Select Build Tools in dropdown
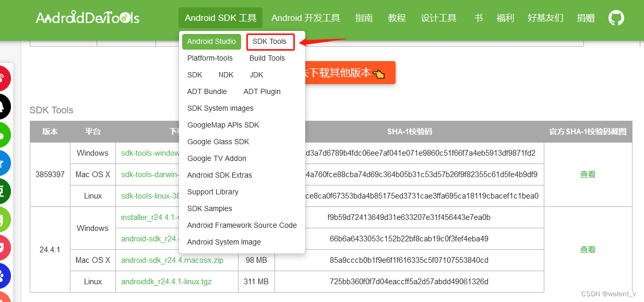The width and height of the screenshot is (644, 302). [x=267, y=58]
